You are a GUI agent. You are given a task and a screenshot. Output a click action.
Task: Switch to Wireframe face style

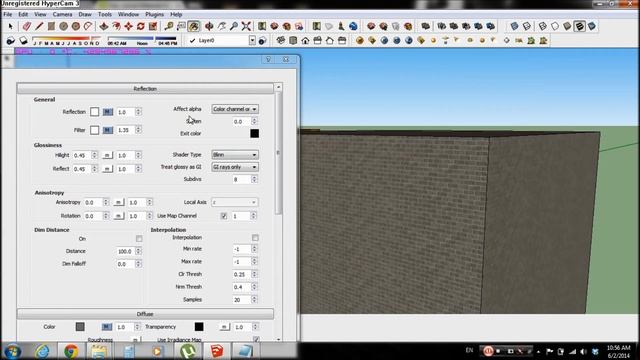pyautogui.click(x=542, y=27)
